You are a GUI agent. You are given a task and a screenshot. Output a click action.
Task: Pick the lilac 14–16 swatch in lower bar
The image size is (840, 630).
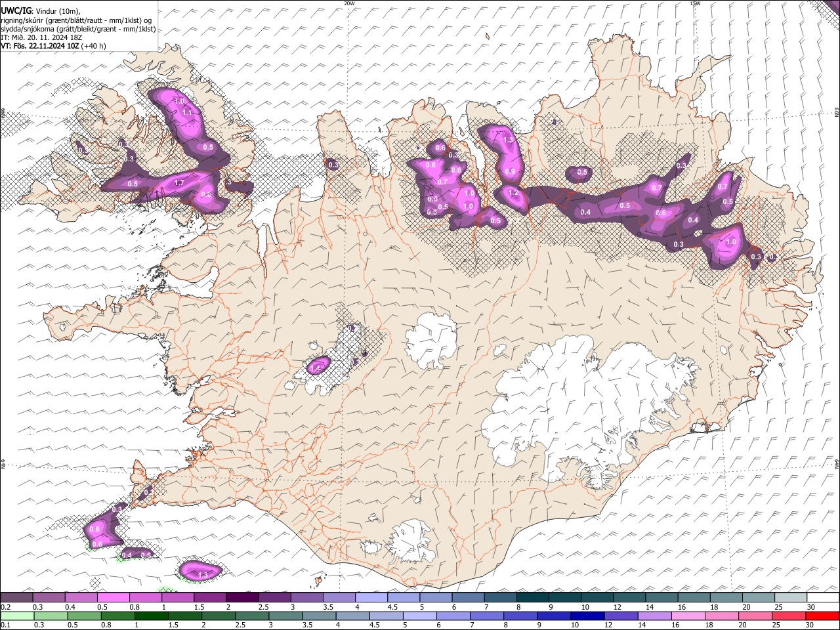pyautogui.click(x=655, y=616)
